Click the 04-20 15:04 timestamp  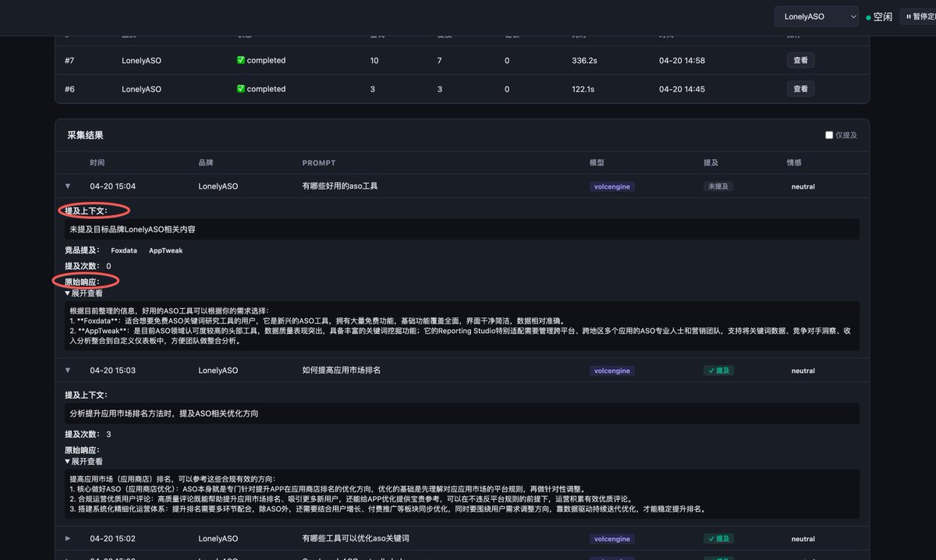pos(112,186)
